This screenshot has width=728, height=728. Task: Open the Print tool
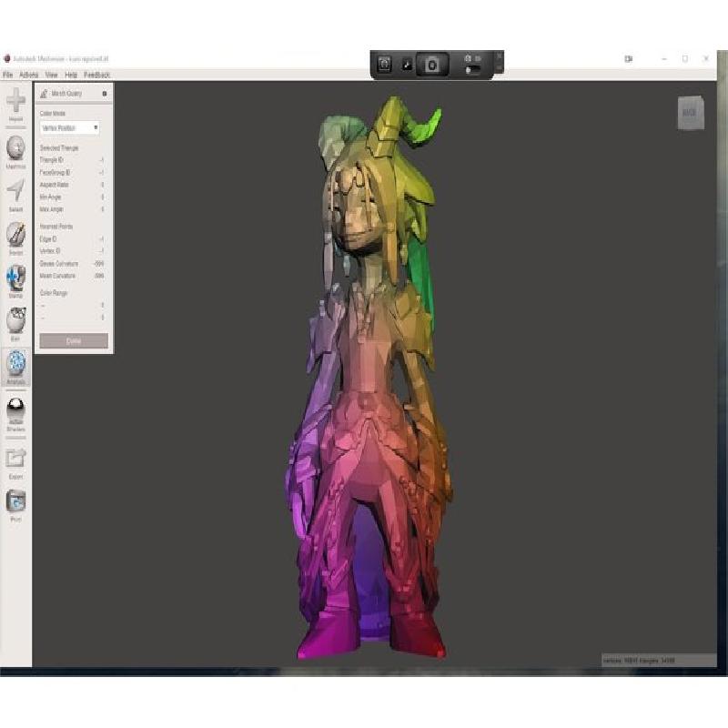tap(15, 506)
